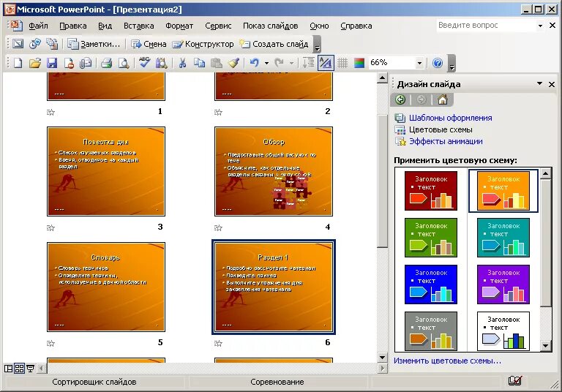562x392 pixels.
Task: Click the Rehearse Timings clock icon
Action: (x=35, y=44)
